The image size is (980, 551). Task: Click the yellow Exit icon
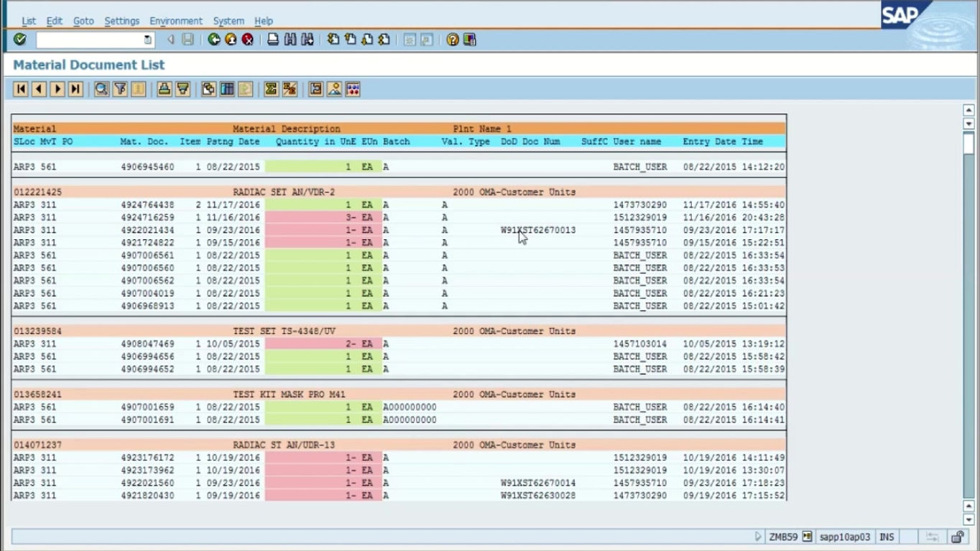pos(231,40)
